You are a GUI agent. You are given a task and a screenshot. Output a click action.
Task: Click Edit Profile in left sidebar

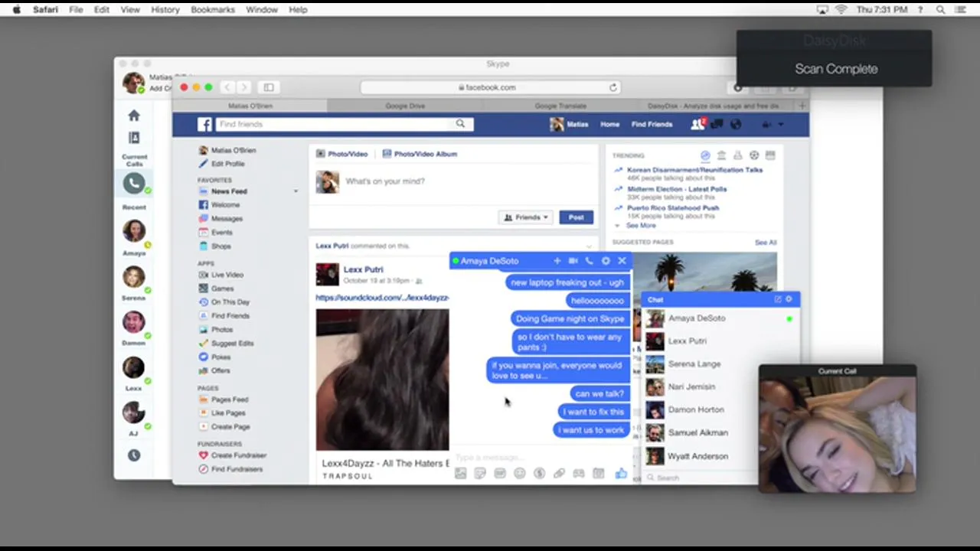click(x=227, y=164)
